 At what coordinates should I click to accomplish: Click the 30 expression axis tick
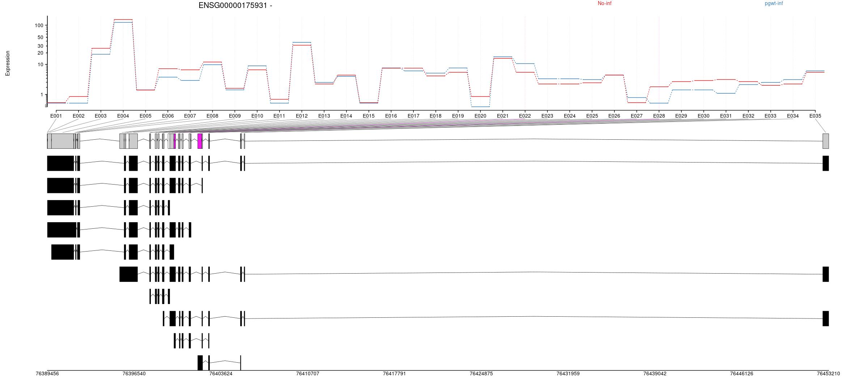point(41,46)
